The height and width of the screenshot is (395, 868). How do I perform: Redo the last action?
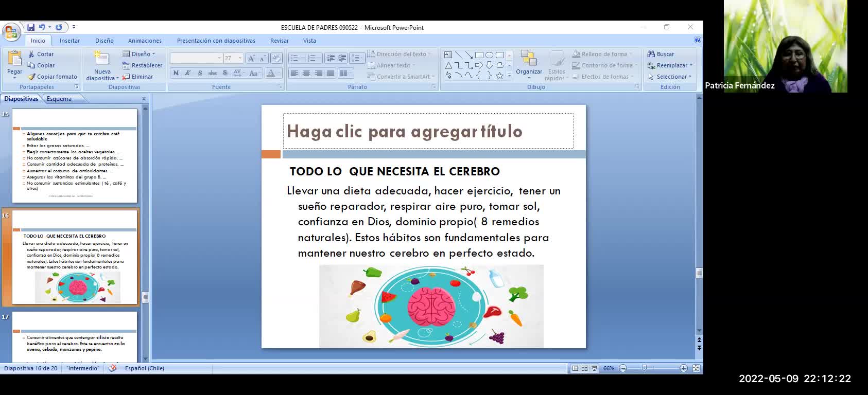[59, 27]
